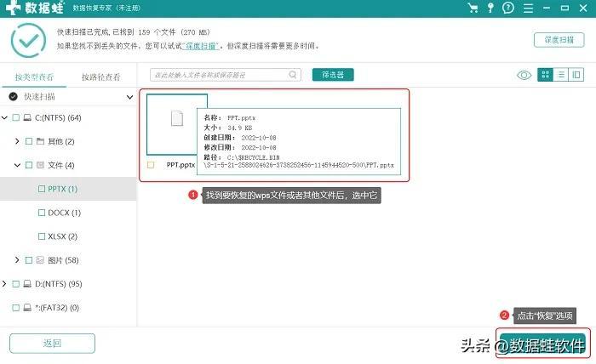This screenshot has width=596, height=364.
Task: Expand the D:(NTFS) drive node
Action: [x=5, y=283]
